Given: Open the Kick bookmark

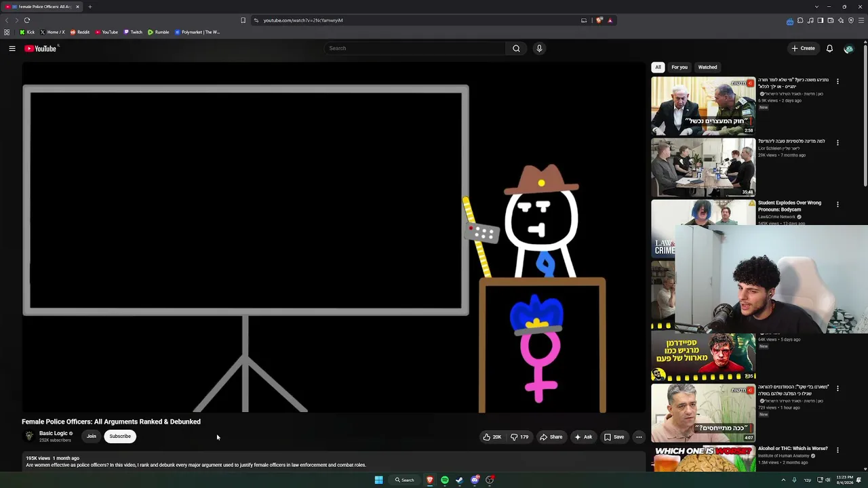Looking at the screenshot, I should click(x=27, y=32).
